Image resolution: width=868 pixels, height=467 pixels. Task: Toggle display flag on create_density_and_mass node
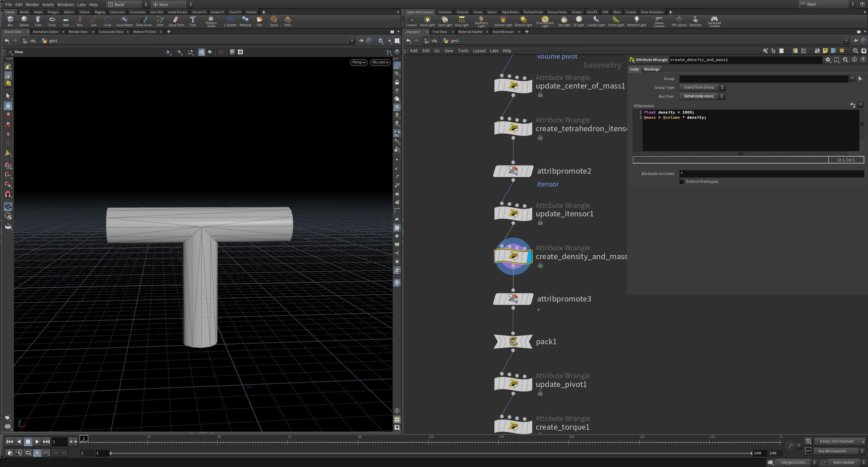(529, 256)
